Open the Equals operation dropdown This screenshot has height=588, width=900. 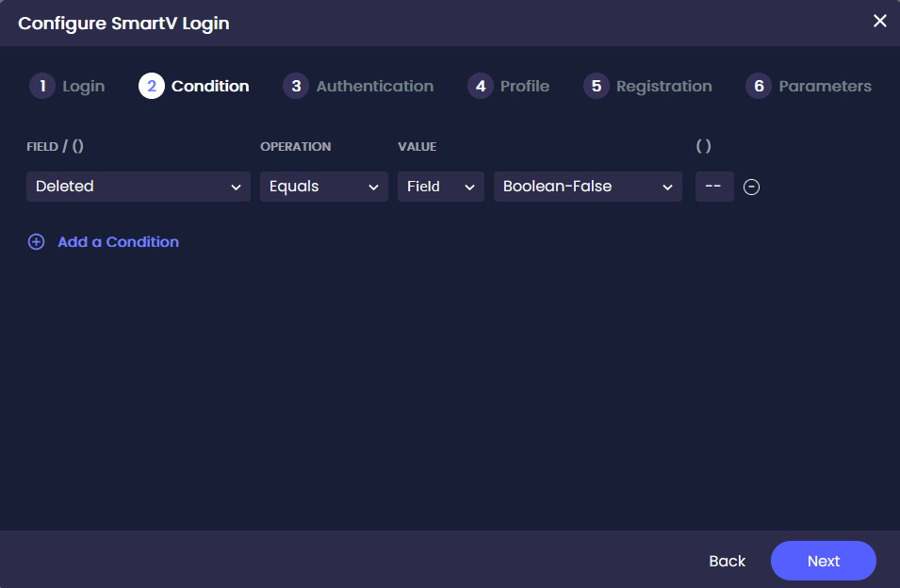pyautogui.click(x=324, y=187)
